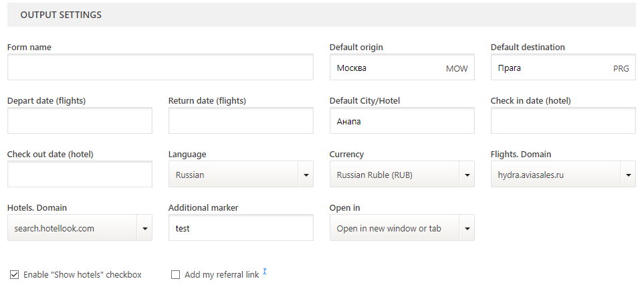Screen dimensions: 644x289
Task: Disable the "Show hotels" checkbox
Action: pyautogui.click(x=14, y=274)
